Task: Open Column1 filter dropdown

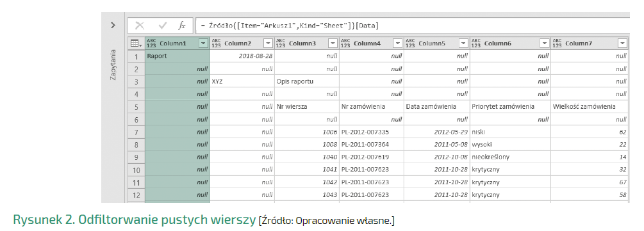Action: click(x=203, y=43)
